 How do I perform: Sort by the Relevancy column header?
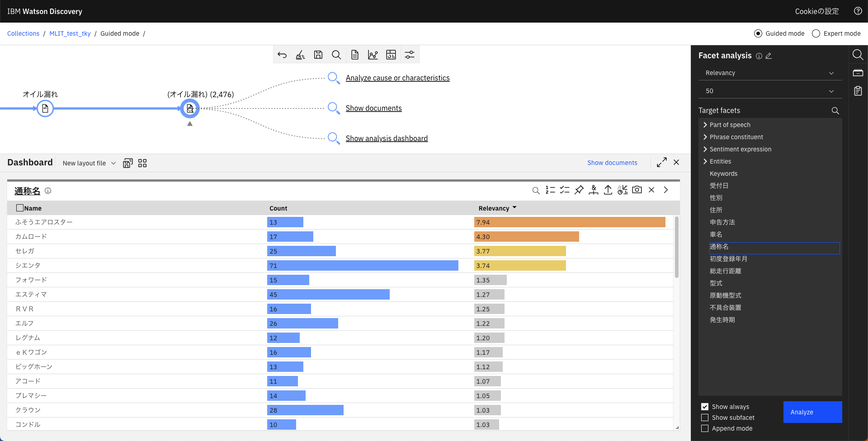click(x=497, y=208)
